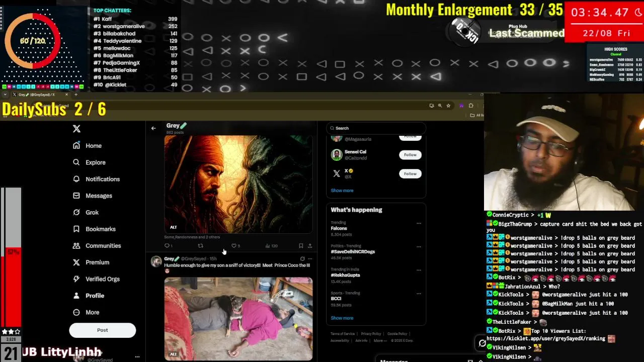The image size is (644, 362).
Task: Open the floating Grok button
Action: point(482,343)
